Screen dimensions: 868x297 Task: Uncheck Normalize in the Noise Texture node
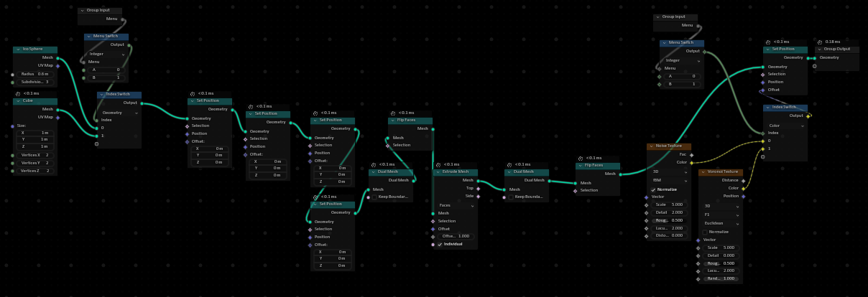(x=653, y=189)
